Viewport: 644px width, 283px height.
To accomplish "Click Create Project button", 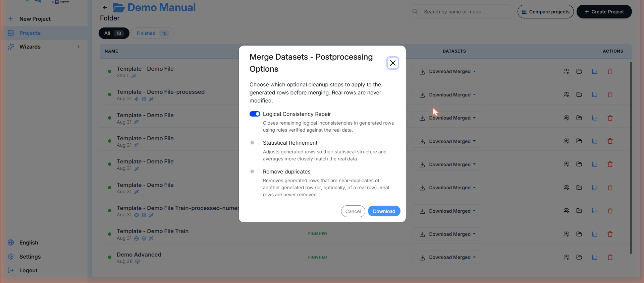I will (x=604, y=12).
